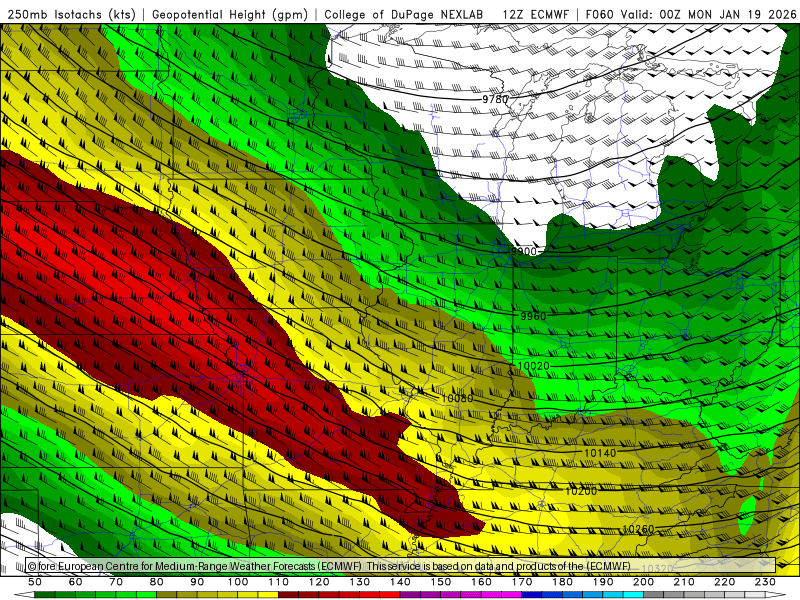Click the 110 knot scale label
This screenshot has width=800, height=600.
(x=279, y=582)
